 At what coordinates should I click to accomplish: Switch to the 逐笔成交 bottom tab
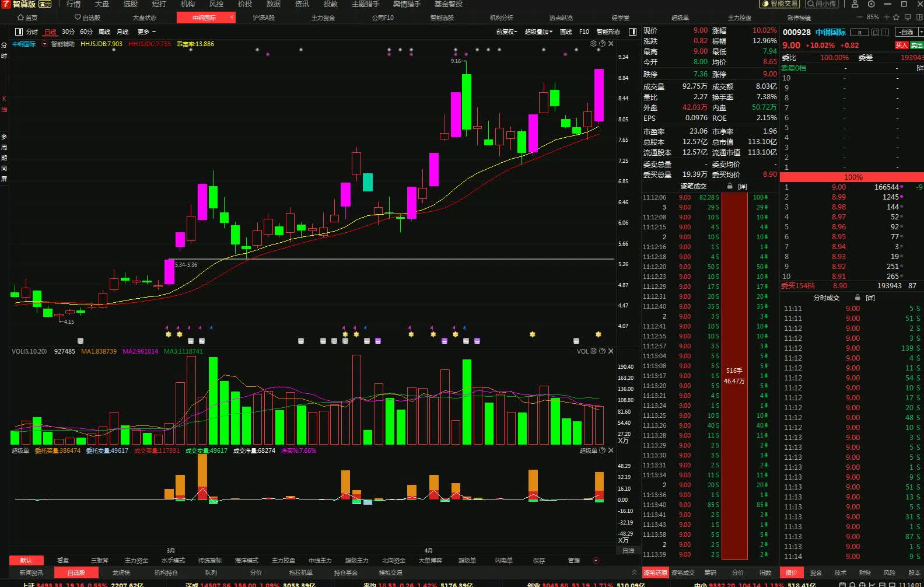[x=683, y=573]
